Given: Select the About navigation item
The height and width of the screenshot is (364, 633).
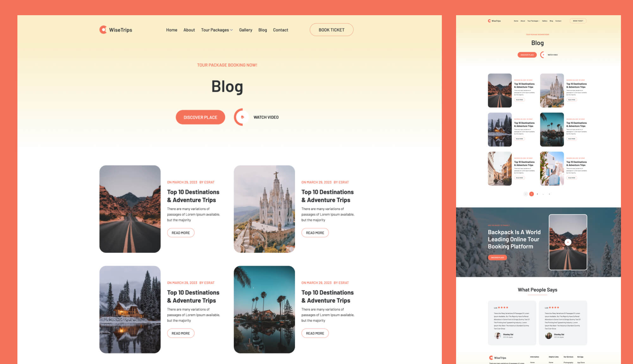Looking at the screenshot, I should (189, 30).
